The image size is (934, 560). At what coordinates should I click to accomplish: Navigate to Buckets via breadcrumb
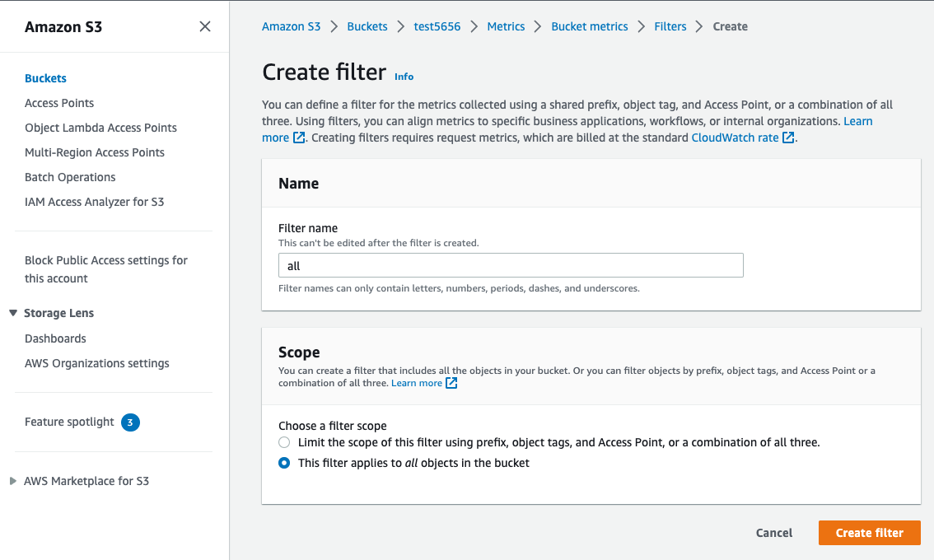click(367, 26)
